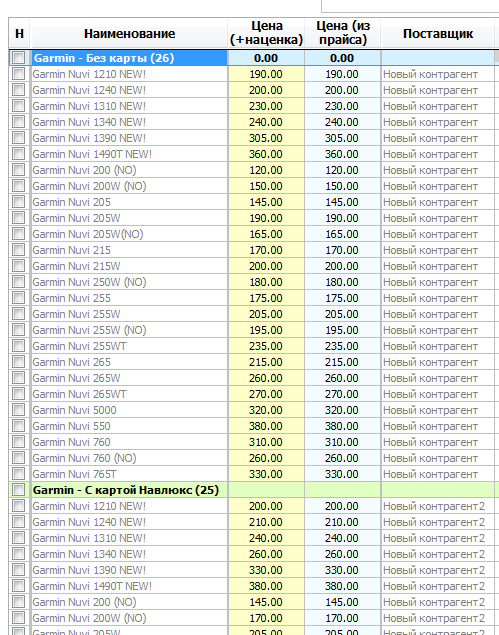Click markup price 205.00 for Garmin Nuvi 255W
499x635 pixels.
(266, 314)
